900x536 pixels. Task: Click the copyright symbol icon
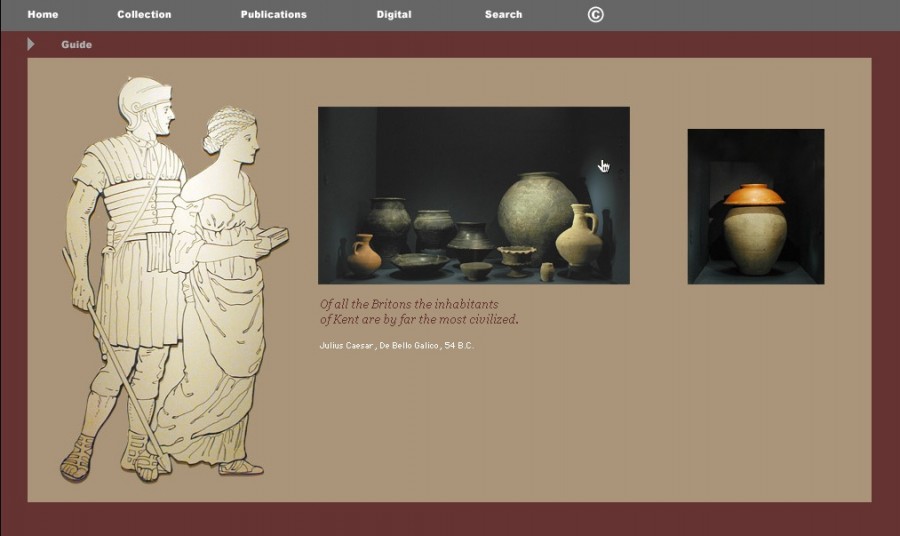pos(595,14)
